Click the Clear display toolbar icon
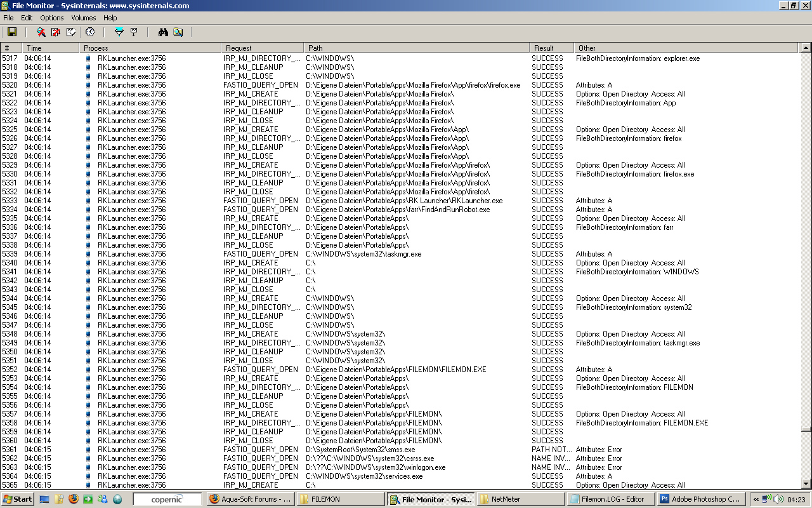812x508 pixels. pos(72,32)
